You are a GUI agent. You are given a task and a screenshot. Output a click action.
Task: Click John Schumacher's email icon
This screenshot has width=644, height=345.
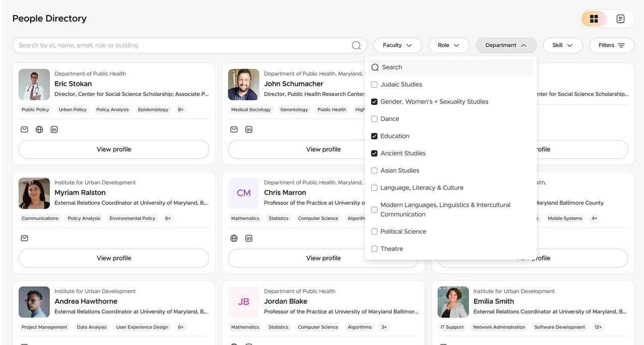coord(234,130)
